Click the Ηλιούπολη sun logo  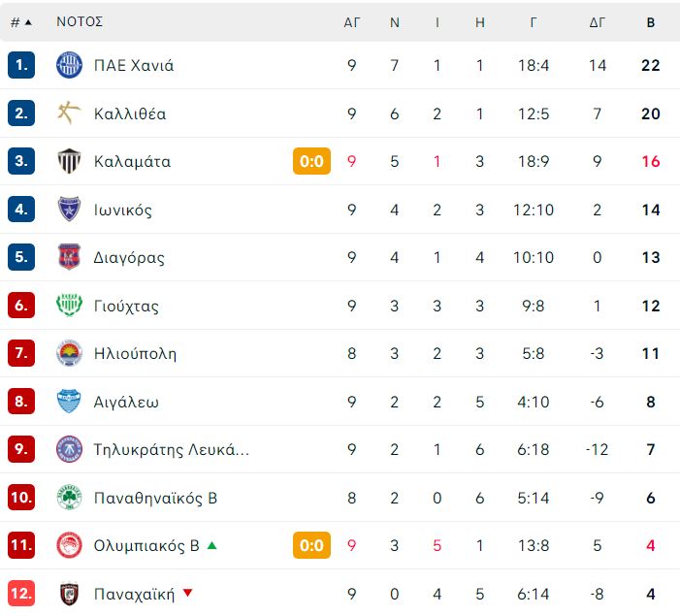(70, 353)
